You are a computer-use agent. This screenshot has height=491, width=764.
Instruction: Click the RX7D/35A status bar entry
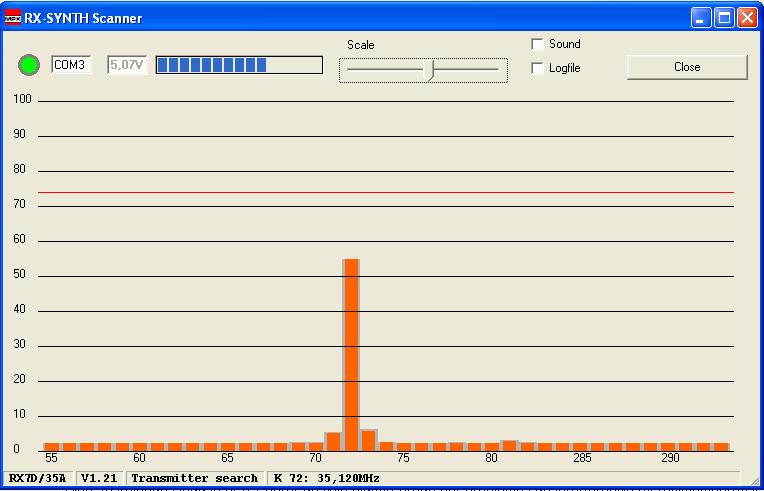38,478
